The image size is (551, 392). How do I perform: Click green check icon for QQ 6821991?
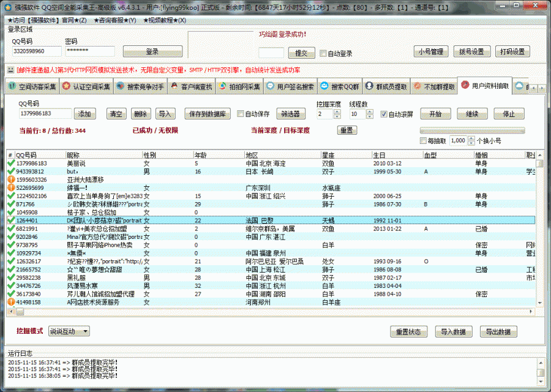[11, 228]
